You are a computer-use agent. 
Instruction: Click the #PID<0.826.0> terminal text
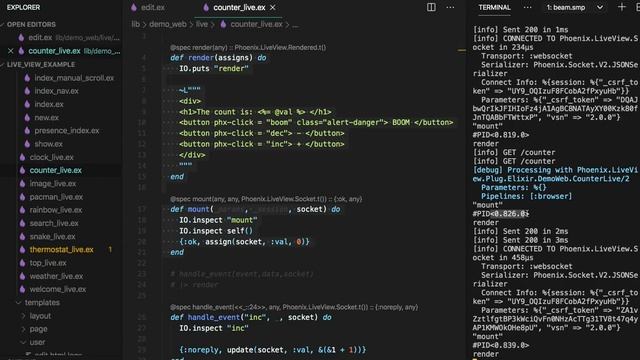click(501, 213)
